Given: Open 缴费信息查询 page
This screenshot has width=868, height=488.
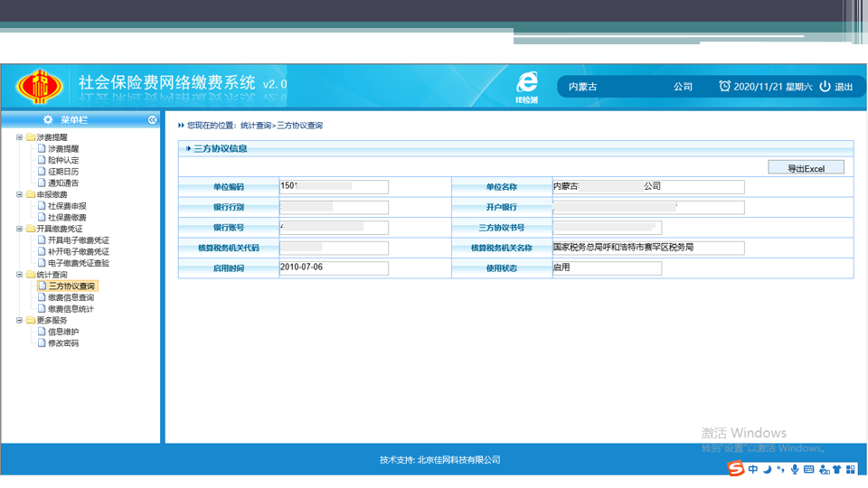Looking at the screenshot, I should coord(71,297).
